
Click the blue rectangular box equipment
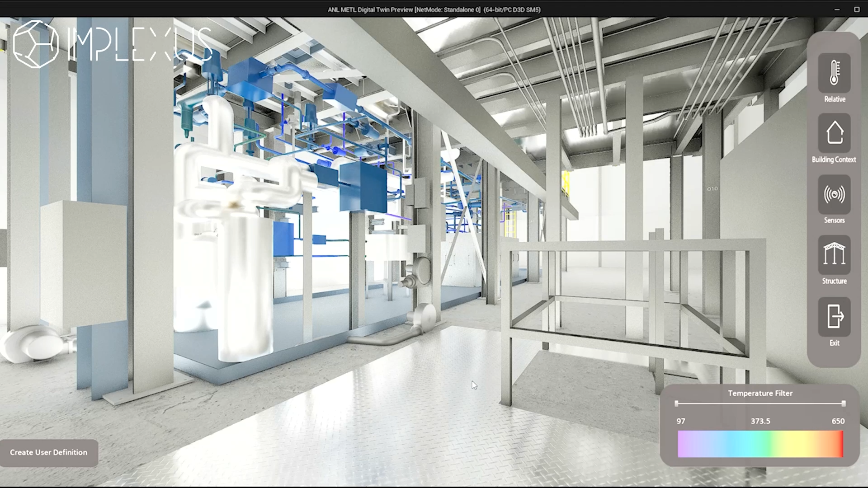point(363,186)
